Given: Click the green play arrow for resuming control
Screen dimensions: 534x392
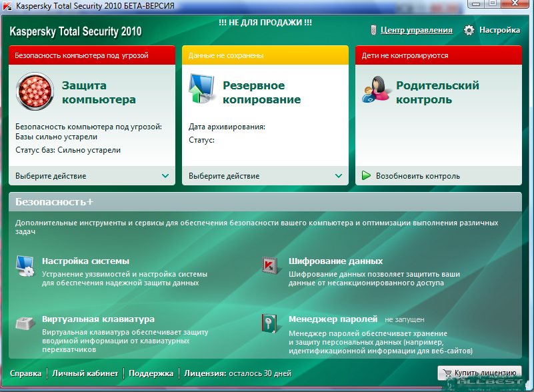Looking at the screenshot, I should [366, 176].
